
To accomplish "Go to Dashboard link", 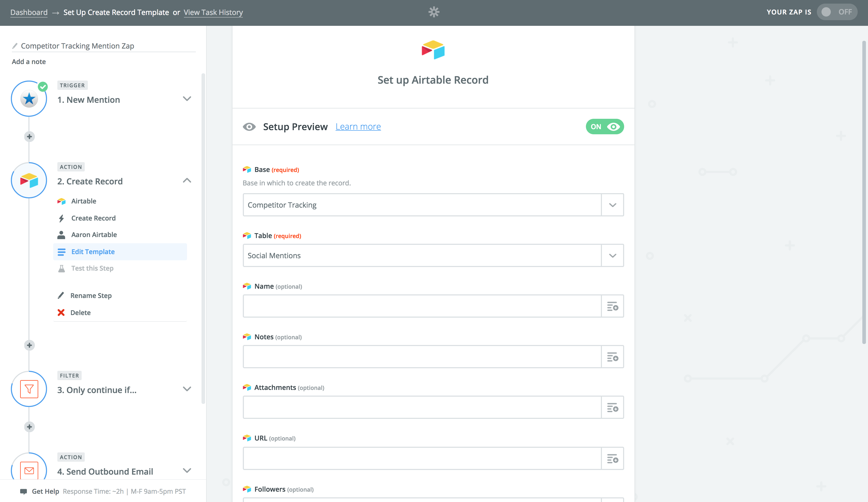I will click(29, 12).
